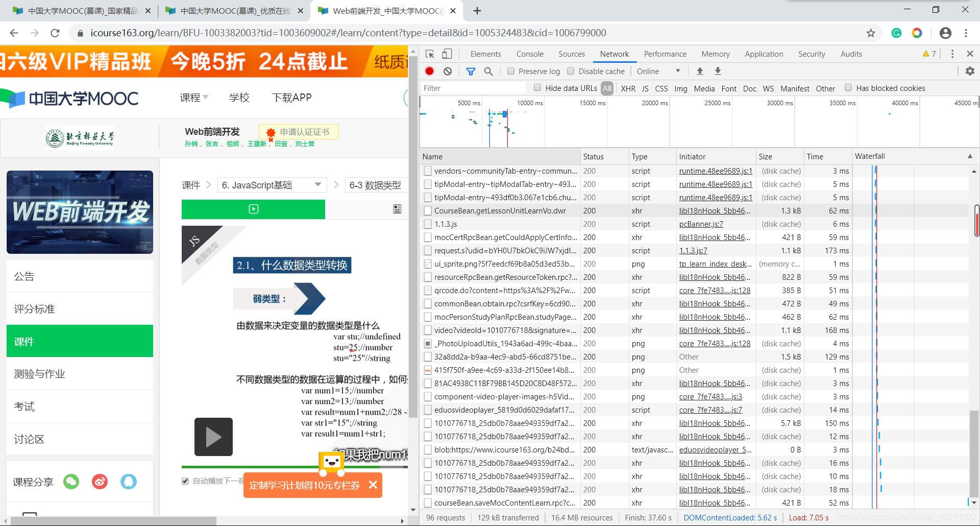The width and height of the screenshot is (980, 526).
Task: Click the Filter text input
Action: (x=475, y=88)
